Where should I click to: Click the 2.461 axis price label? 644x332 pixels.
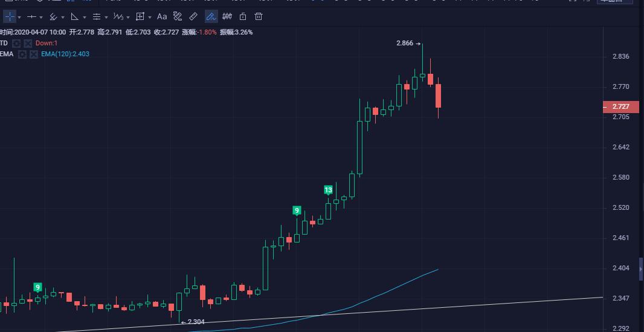620,238
